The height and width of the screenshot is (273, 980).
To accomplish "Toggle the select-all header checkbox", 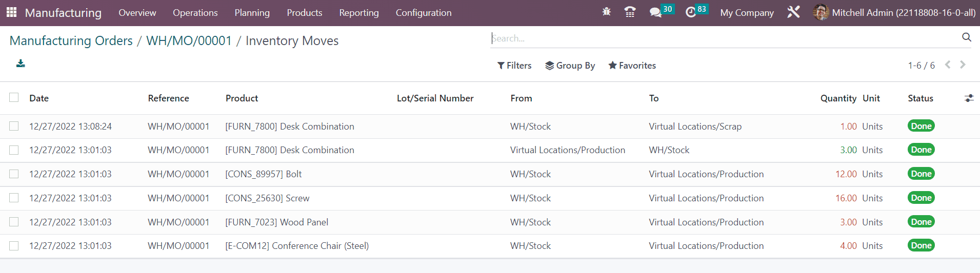I will coord(14,97).
